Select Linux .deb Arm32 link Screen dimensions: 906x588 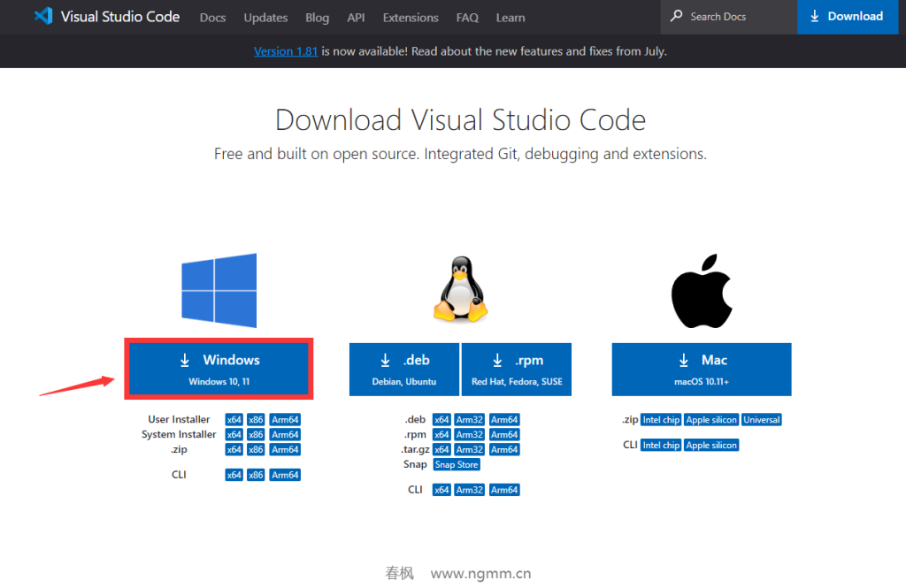pyautogui.click(x=469, y=419)
